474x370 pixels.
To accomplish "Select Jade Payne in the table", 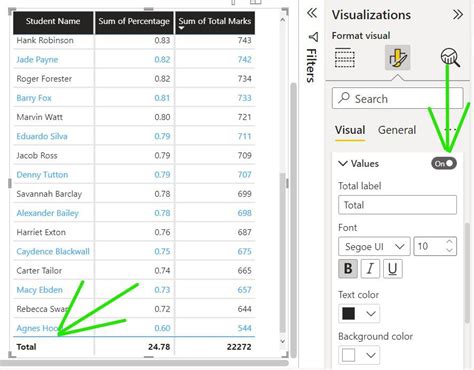I will click(37, 60).
